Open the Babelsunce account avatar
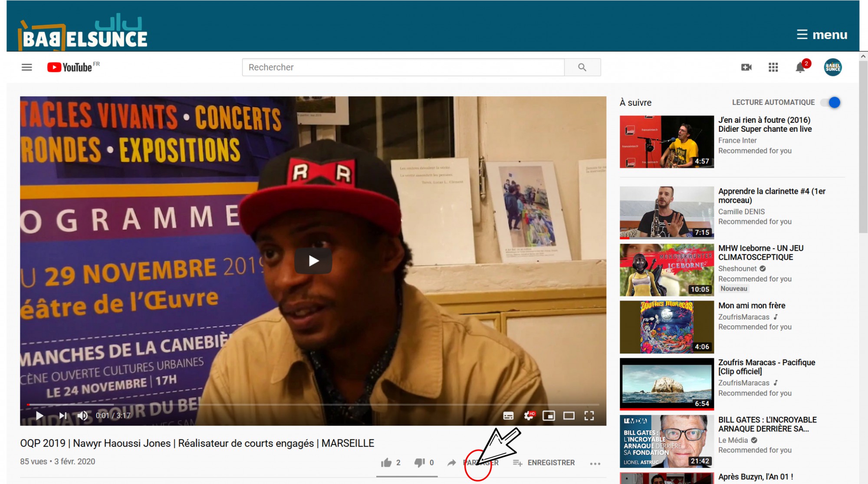 point(833,67)
